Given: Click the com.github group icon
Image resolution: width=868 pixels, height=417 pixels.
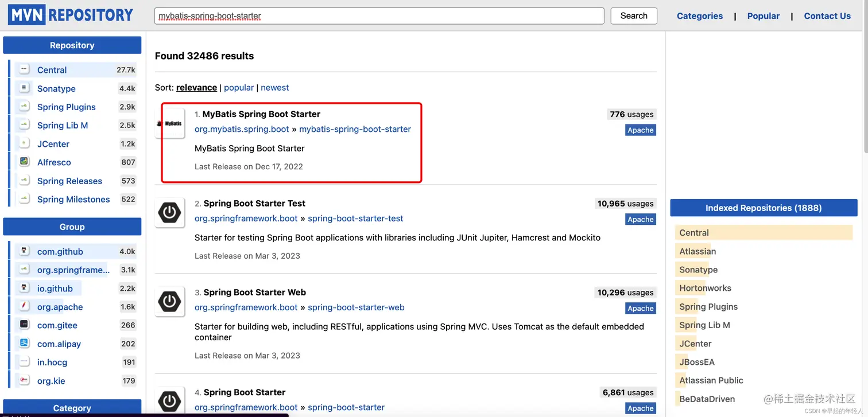Looking at the screenshot, I should point(24,251).
